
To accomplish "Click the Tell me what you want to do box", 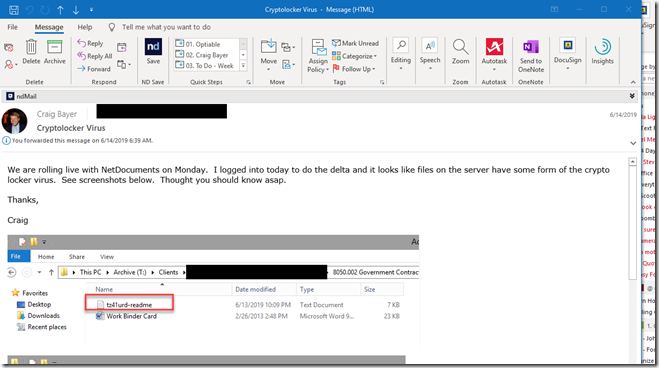I will click(x=166, y=27).
